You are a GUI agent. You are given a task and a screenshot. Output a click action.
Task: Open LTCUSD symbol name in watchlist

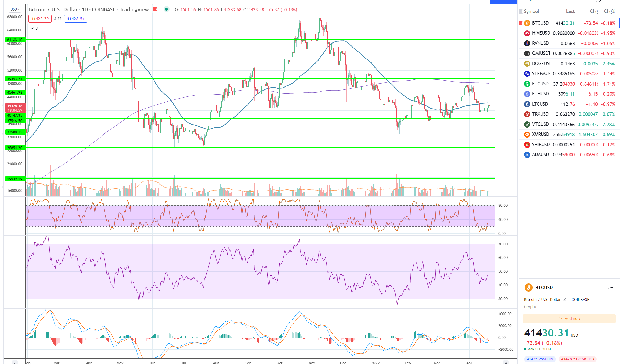(540, 104)
